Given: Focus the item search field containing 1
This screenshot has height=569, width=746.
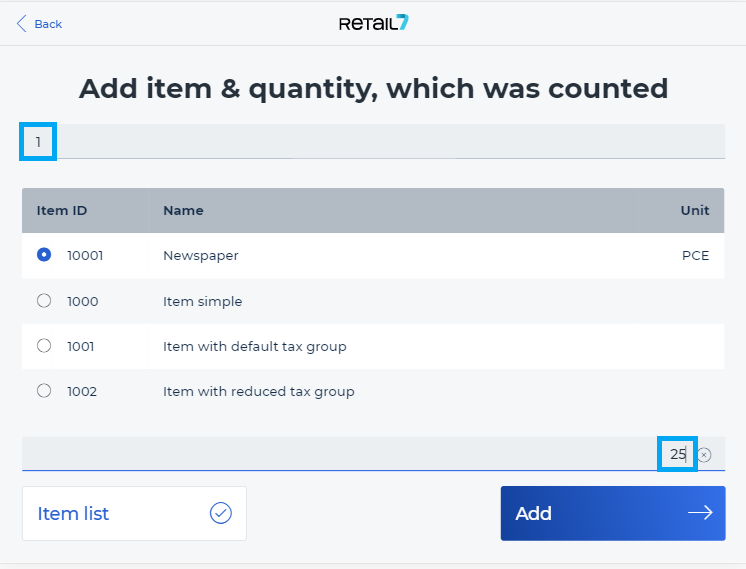Looking at the screenshot, I should coord(373,141).
